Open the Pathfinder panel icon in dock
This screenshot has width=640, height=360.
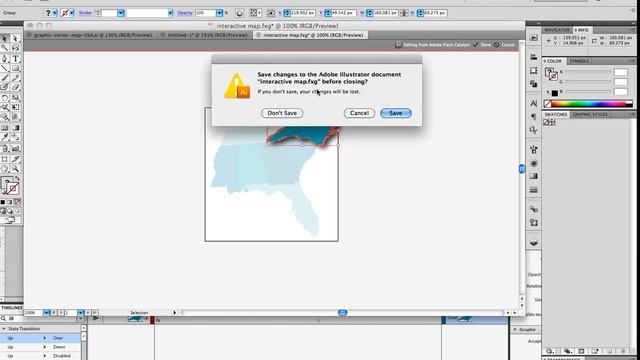pos(533,84)
